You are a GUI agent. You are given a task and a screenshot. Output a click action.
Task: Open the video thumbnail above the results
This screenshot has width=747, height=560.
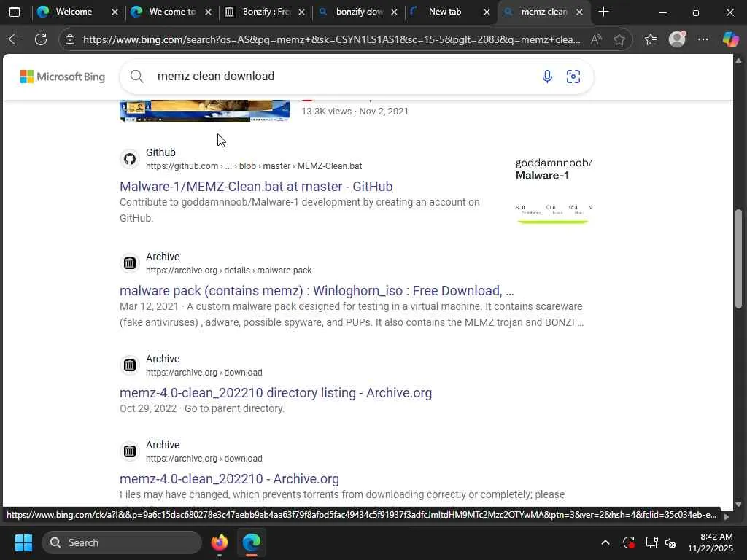click(x=204, y=111)
